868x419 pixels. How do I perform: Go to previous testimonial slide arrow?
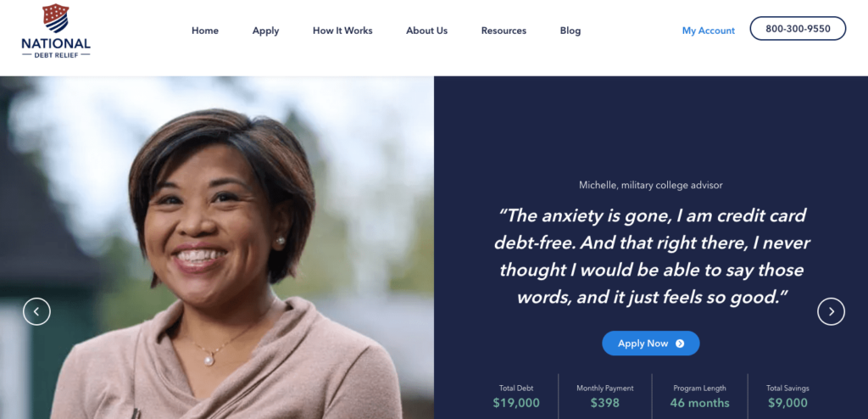pos(36,311)
